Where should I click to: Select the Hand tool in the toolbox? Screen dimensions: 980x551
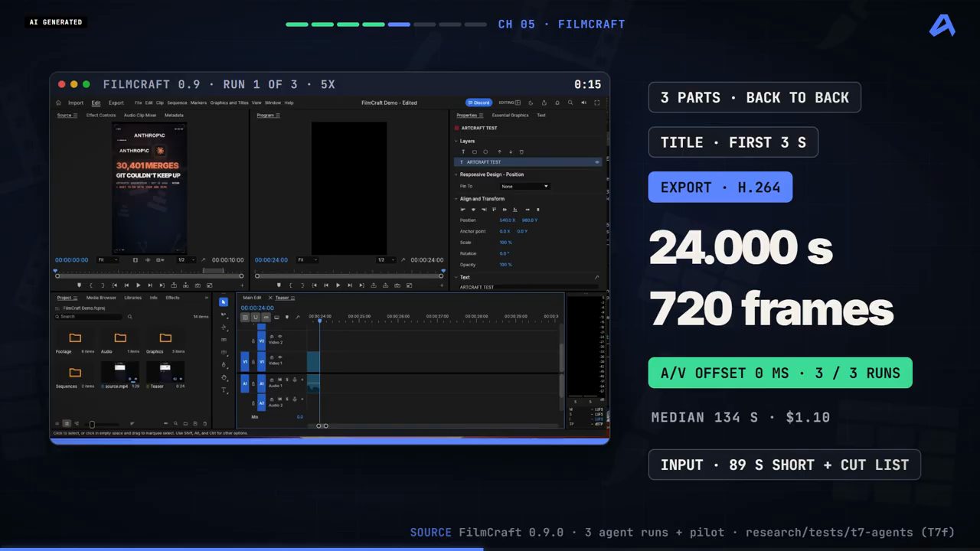(224, 377)
